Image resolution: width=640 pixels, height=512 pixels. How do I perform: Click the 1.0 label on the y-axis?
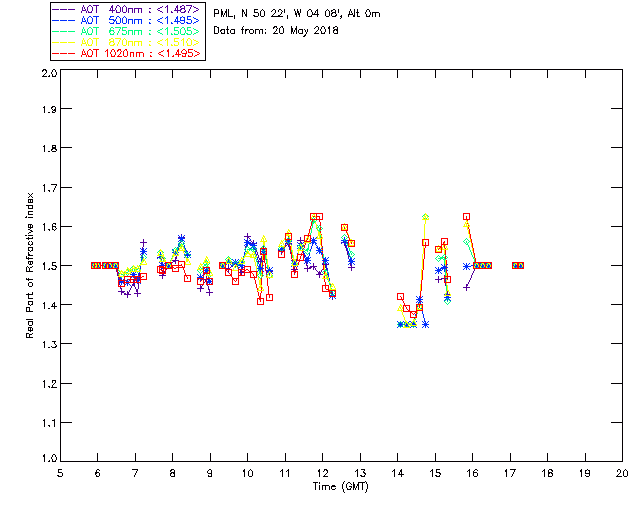click(49, 459)
